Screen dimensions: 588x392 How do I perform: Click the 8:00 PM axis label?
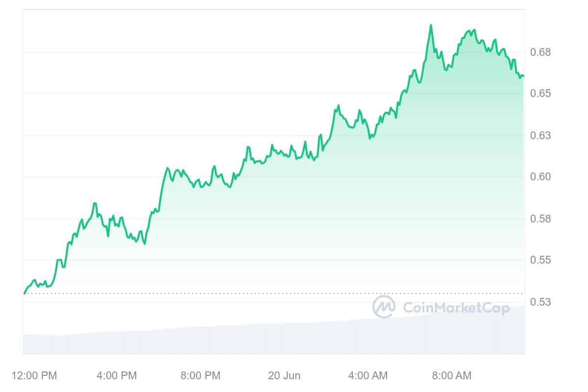click(200, 376)
